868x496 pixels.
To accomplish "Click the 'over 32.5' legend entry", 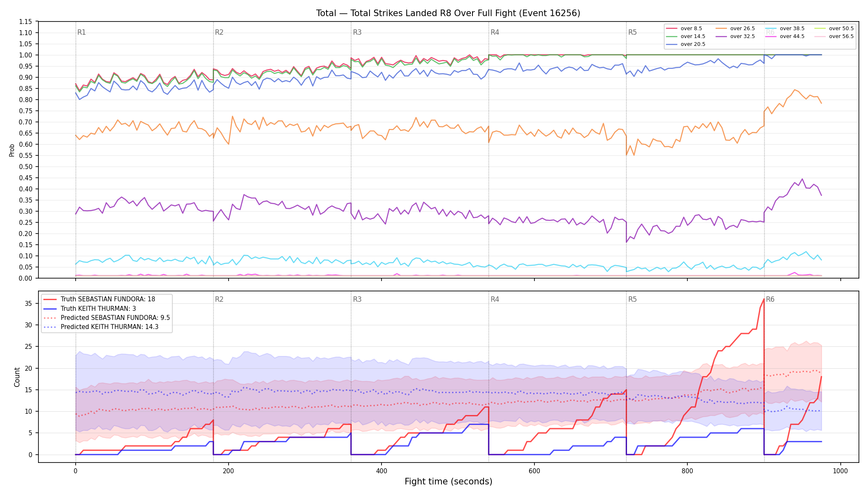I will (x=735, y=36).
